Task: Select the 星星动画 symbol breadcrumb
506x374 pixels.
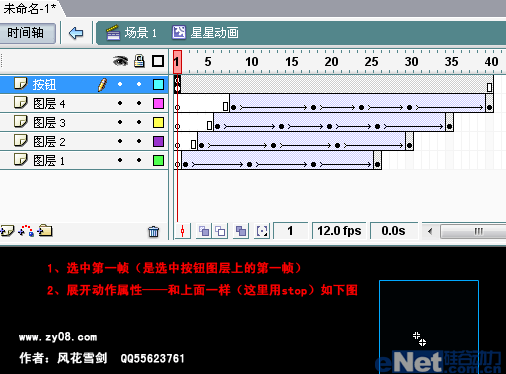Action: (205, 33)
